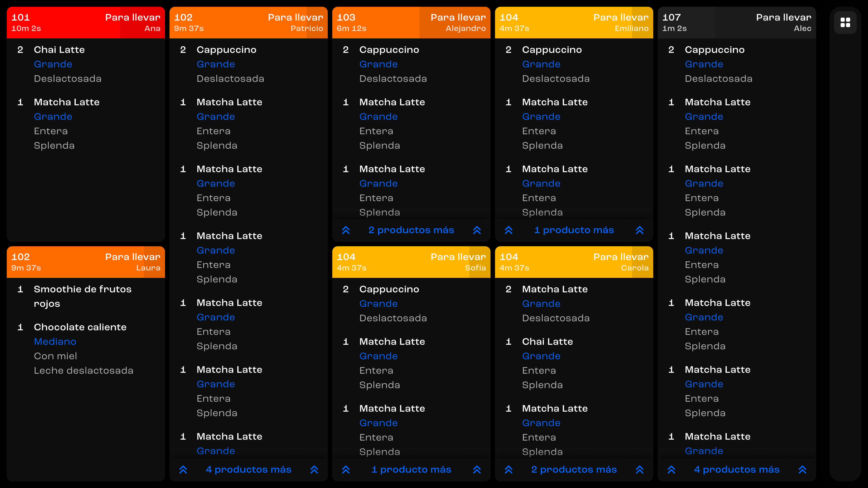Select order 101 header for Ana
Screen dimensions: 868x488
pos(86,23)
